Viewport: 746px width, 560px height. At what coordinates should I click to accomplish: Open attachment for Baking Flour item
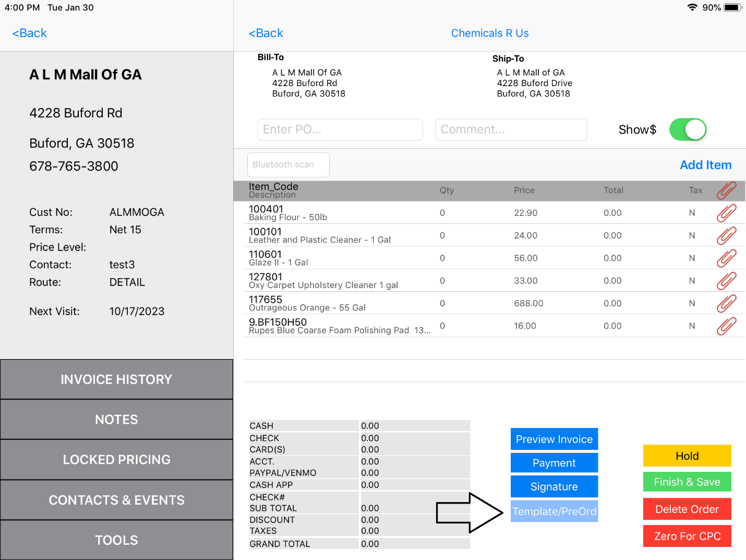click(727, 212)
